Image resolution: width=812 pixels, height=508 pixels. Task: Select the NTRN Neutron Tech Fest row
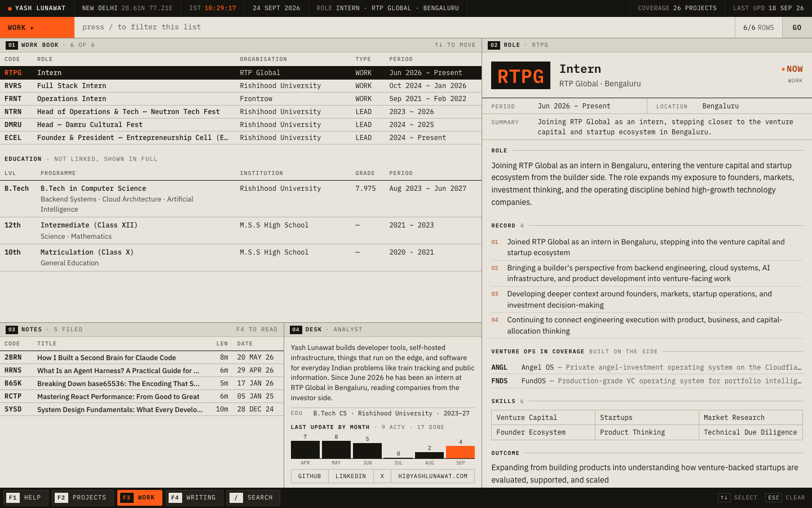click(x=241, y=112)
